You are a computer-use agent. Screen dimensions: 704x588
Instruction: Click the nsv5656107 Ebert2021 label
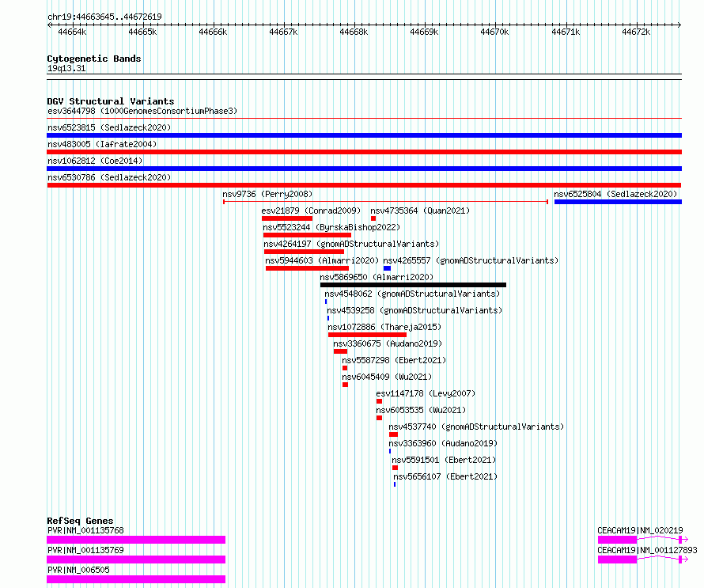pyautogui.click(x=445, y=476)
